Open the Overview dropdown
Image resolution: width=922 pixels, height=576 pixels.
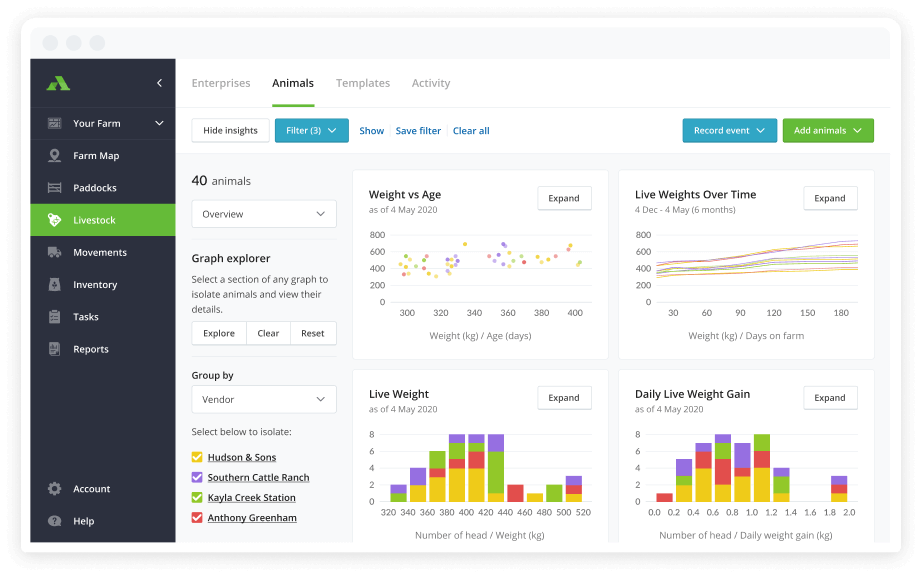coord(264,214)
